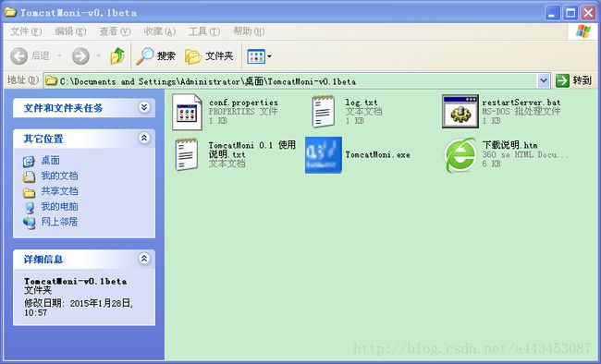
Task: Open the Help (帮助) menu
Action: coord(249,31)
